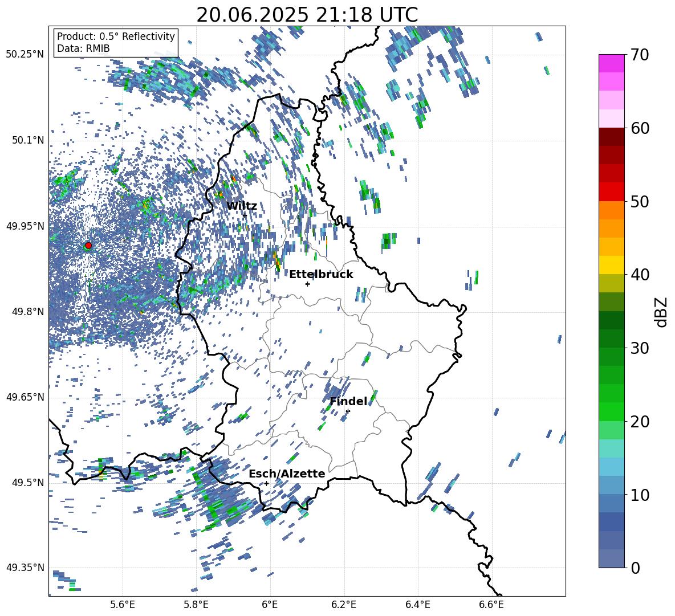Click the dBZ colorbar axis label

662,312
